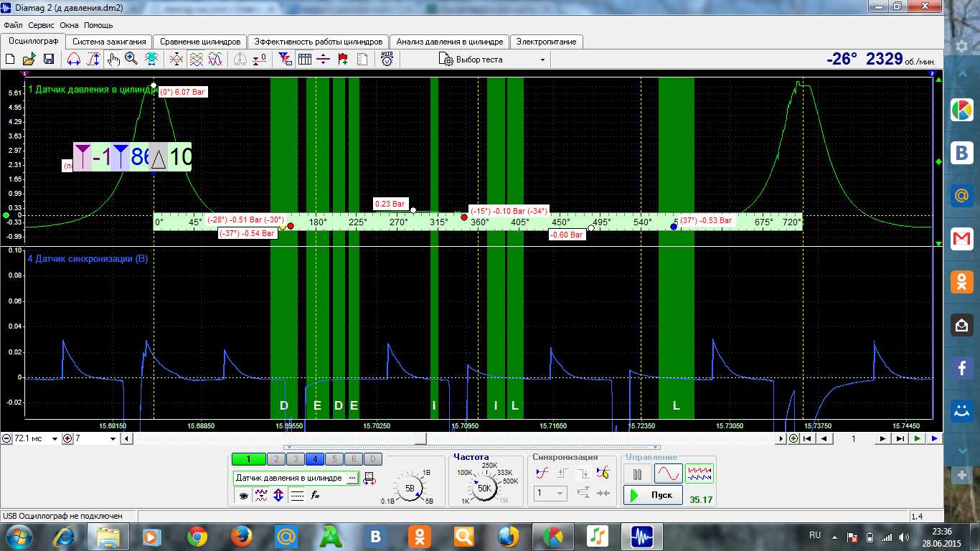Activate the hand pan tool

coord(113,60)
